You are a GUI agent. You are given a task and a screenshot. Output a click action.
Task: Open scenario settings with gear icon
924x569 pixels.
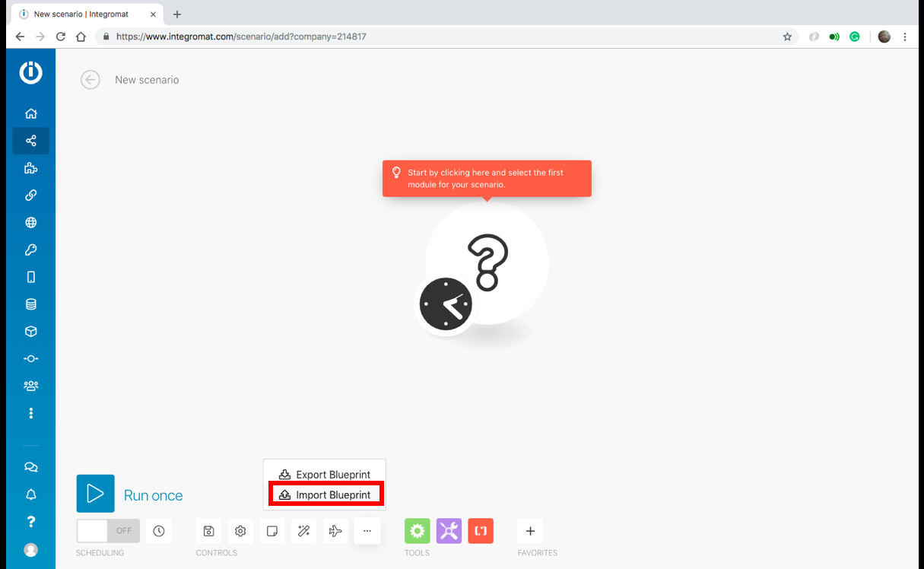[240, 531]
